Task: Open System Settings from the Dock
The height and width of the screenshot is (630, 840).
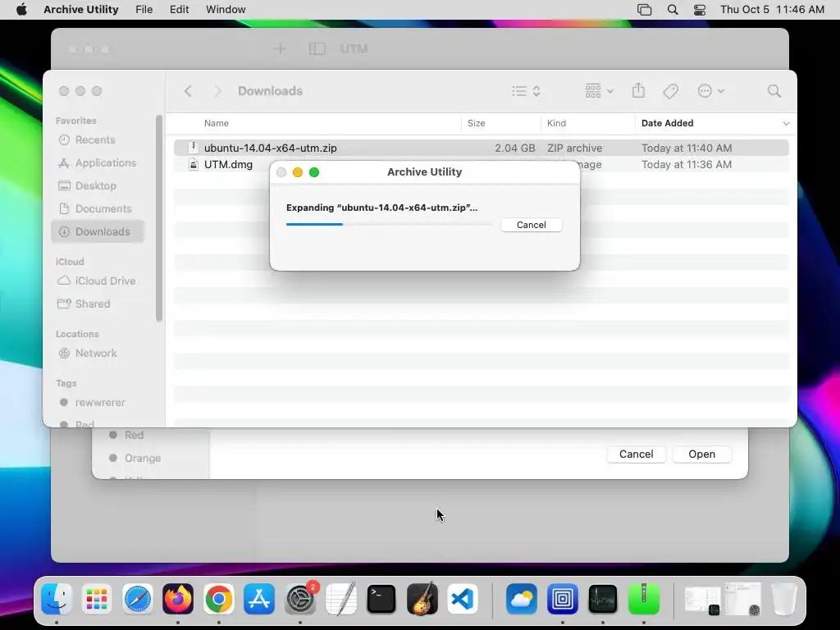Action: tap(300, 599)
